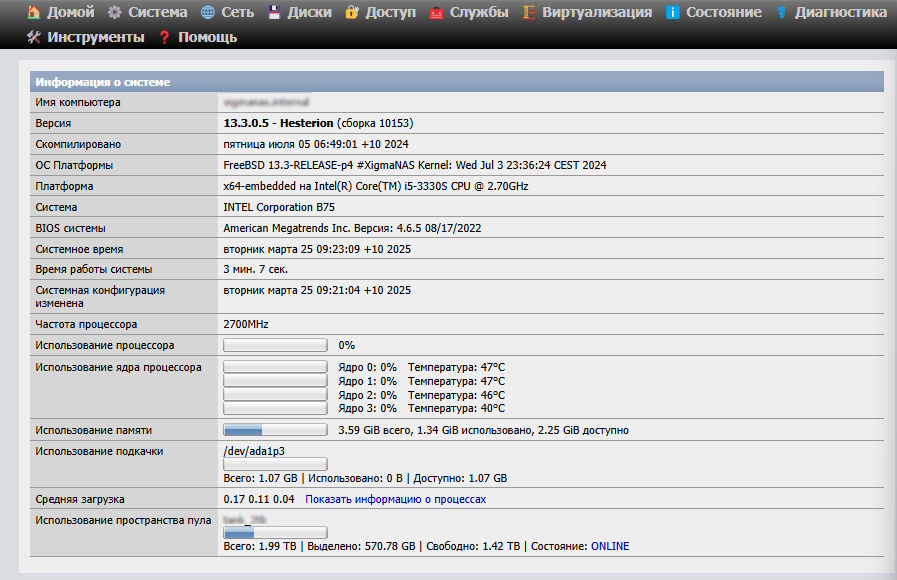Click the Ядро 2 usage bar
The width and height of the screenshot is (897, 580).
pyautogui.click(x=275, y=394)
